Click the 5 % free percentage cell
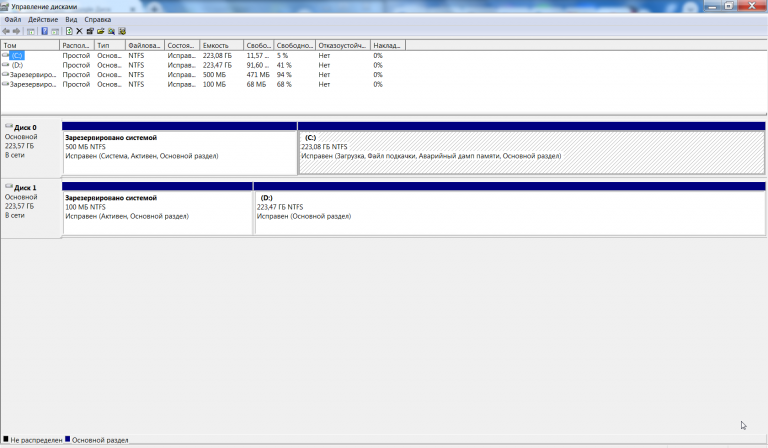The width and height of the screenshot is (768, 448). click(x=282, y=55)
